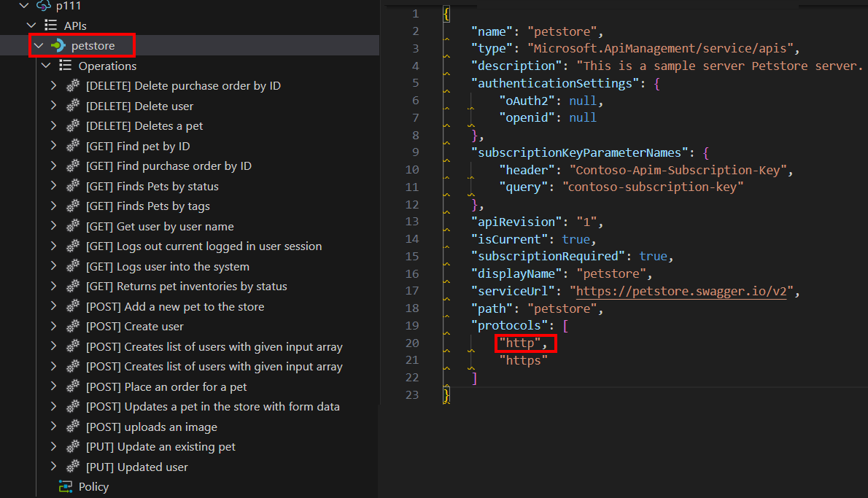Collapse the APIs tree node
Screen dimensions: 868x498
coord(32,25)
